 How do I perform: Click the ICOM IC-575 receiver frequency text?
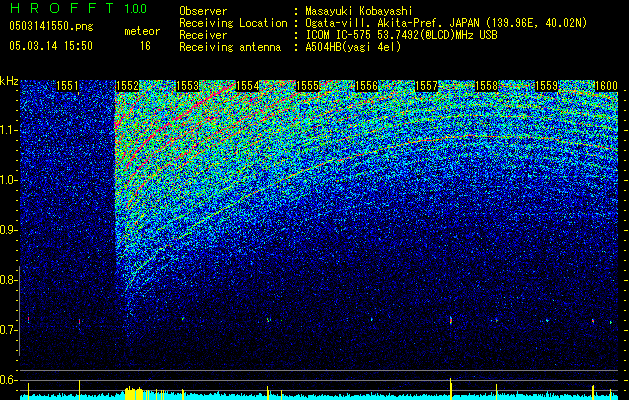pos(401,35)
